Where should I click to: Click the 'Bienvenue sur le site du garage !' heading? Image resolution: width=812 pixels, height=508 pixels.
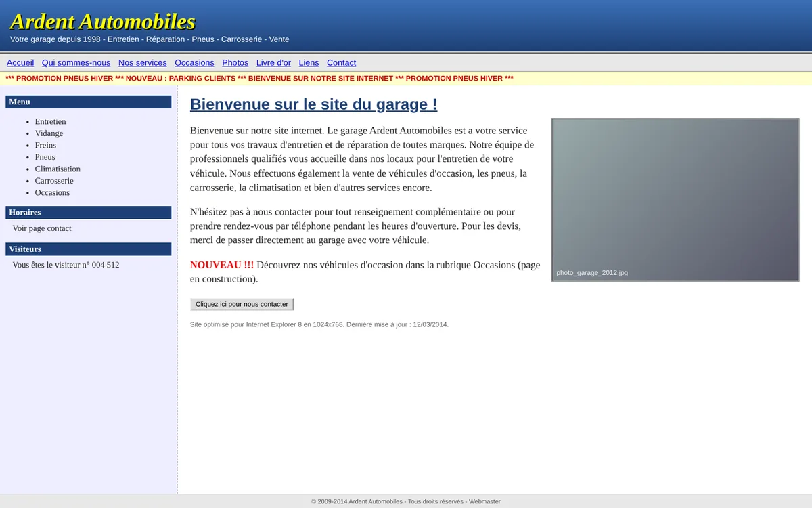click(x=313, y=104)
